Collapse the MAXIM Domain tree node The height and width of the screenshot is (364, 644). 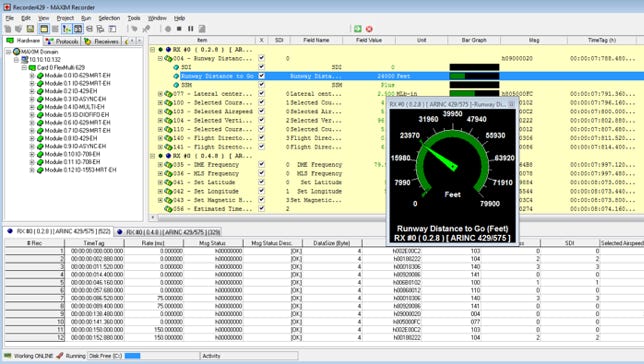coord(8,52)
